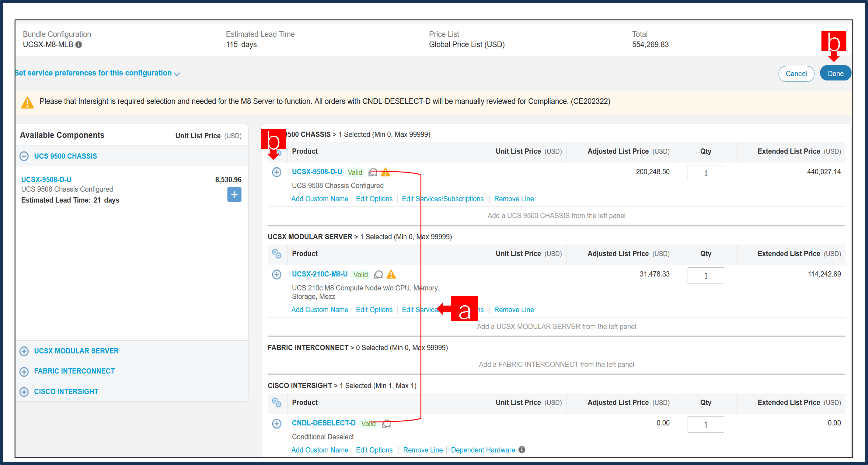This screenshot has height=465, width=868.
Task: Click the Total value 554,269.83
Action: [x=650, y=44]
